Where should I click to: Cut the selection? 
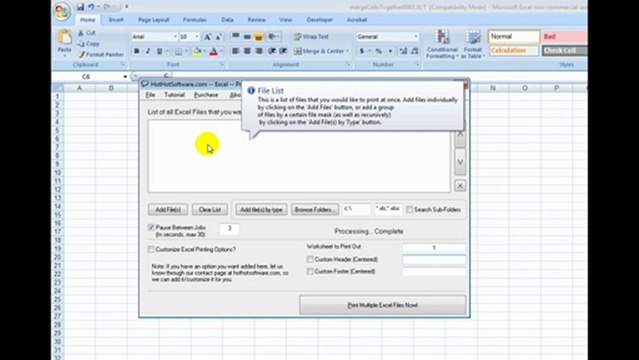(x=86, y=33)
